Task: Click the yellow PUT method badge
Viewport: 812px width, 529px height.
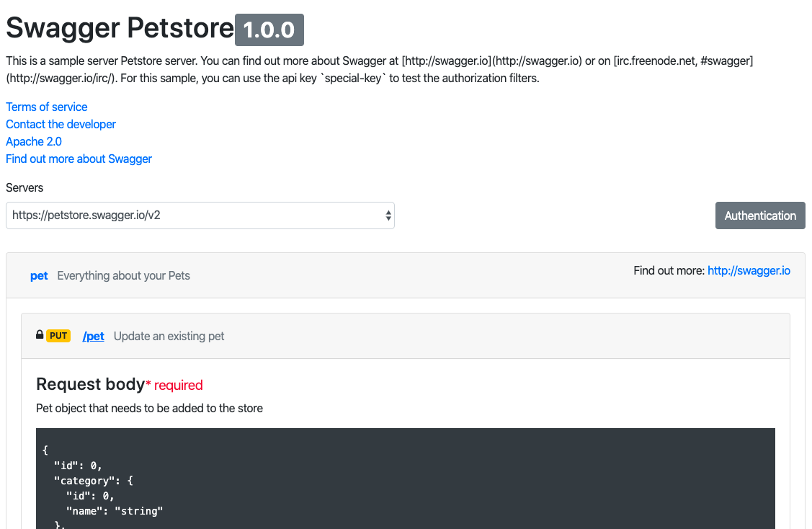Action: (x=58, y=336)
